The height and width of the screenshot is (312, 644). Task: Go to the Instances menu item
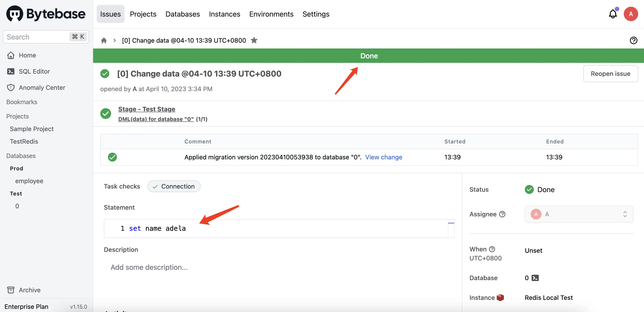click(224, 14)
